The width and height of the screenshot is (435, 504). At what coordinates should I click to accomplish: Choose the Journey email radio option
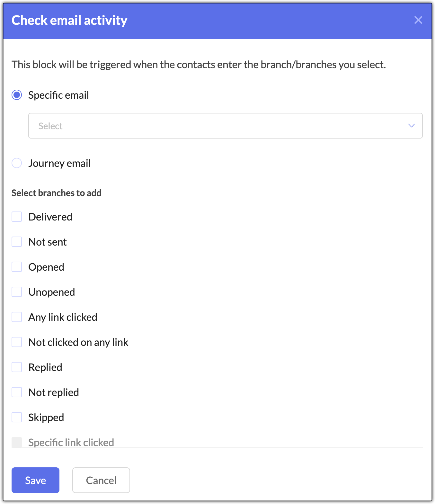(x=17, y=163)
